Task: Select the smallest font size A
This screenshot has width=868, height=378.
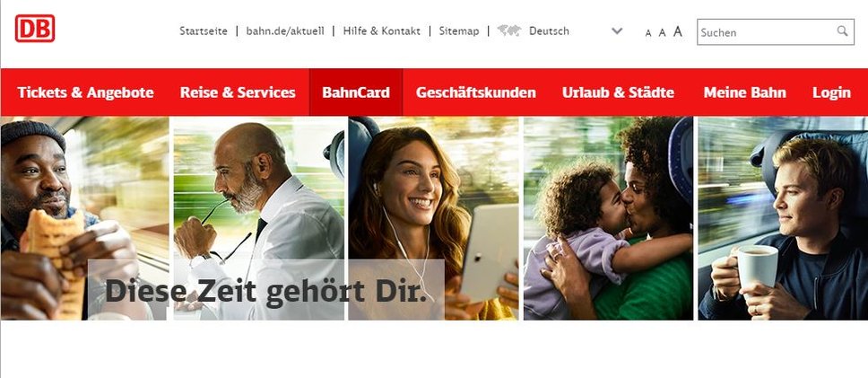Action: pos(648,33)
